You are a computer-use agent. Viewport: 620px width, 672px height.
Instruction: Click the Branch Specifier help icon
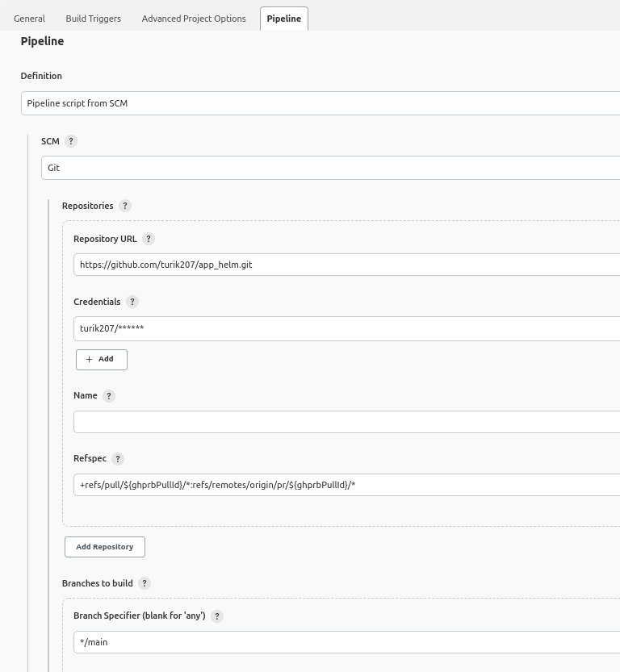216,616
